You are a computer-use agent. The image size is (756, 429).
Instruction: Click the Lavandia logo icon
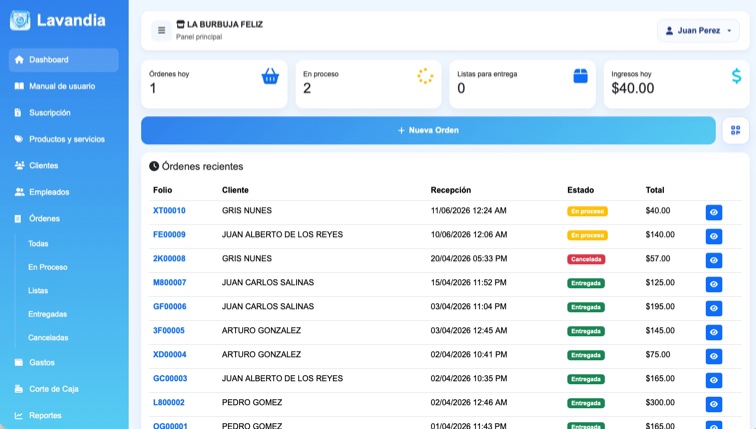(20, 20)
